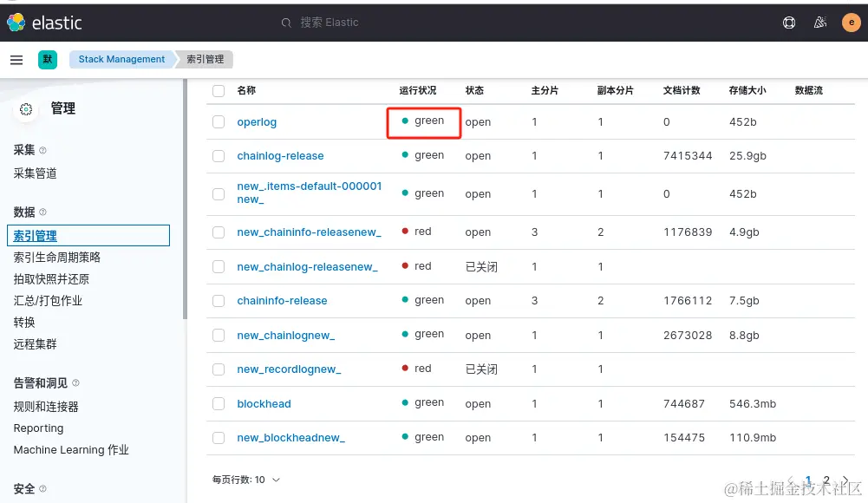Open 拍取快照并还原 in the sidebar

pos(51,279)
